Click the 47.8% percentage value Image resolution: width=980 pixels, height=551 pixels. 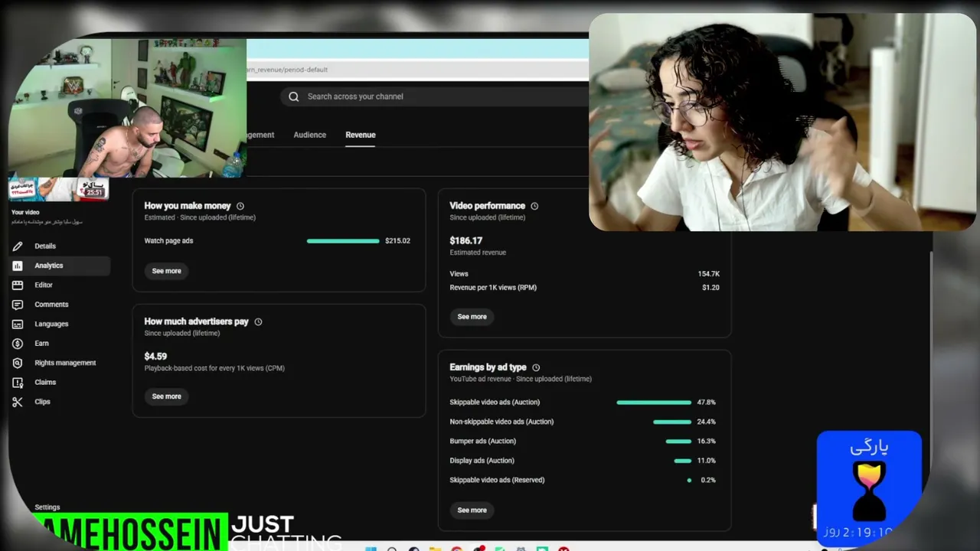point(707,403)
